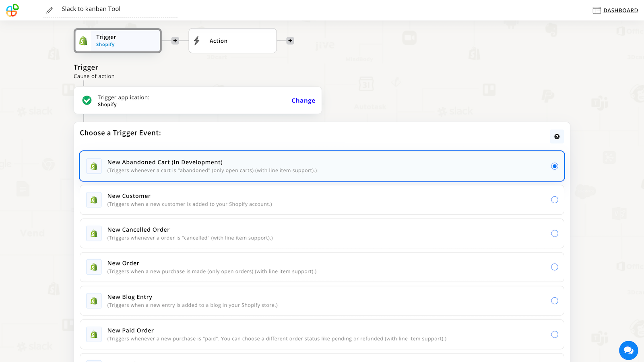Select New Blog Entry radio button
This screenshot has height=362, width=644.
coord(555,301)
